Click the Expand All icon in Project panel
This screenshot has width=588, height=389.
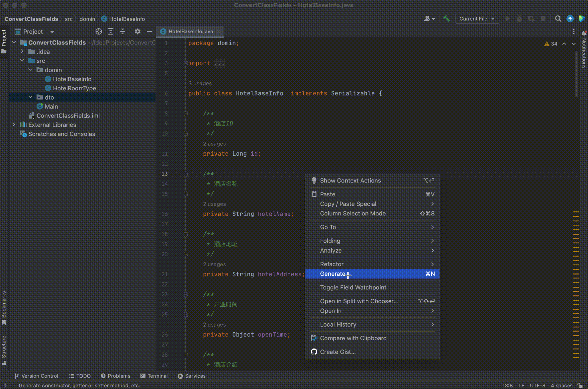point(111,32)
